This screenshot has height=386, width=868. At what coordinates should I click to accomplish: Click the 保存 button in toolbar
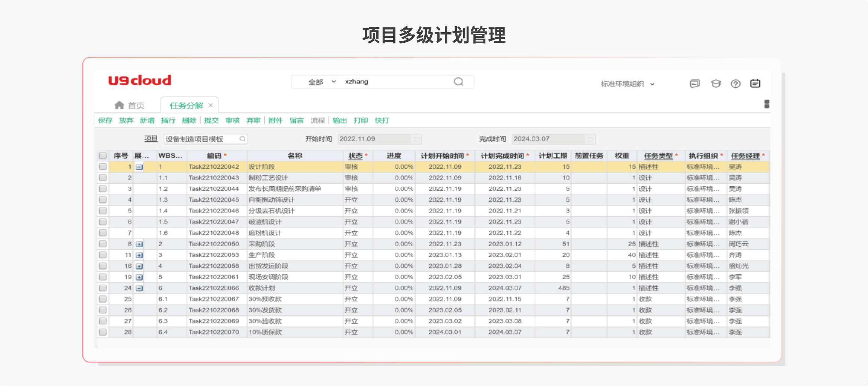click(105, 120)
